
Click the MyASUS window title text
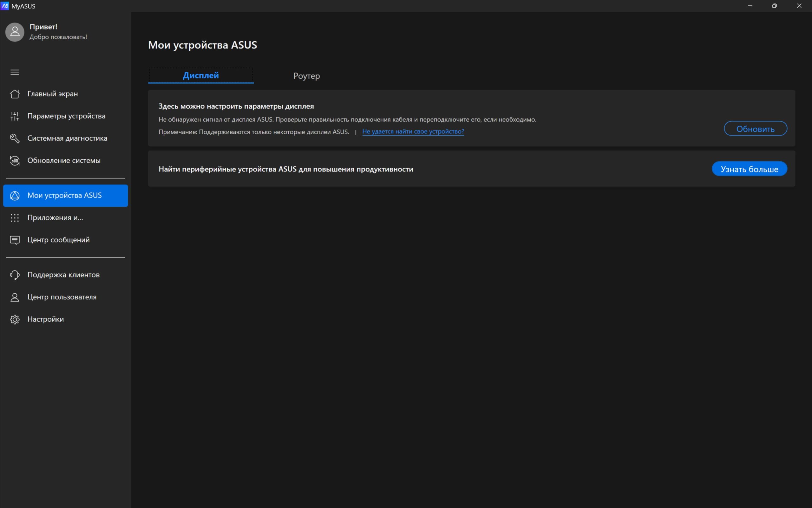(23, 6)
